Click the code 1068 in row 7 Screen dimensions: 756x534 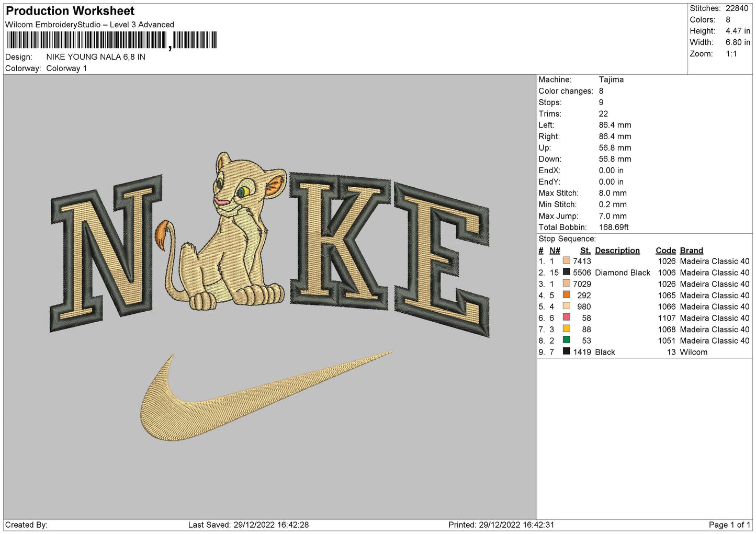point(667,330)
